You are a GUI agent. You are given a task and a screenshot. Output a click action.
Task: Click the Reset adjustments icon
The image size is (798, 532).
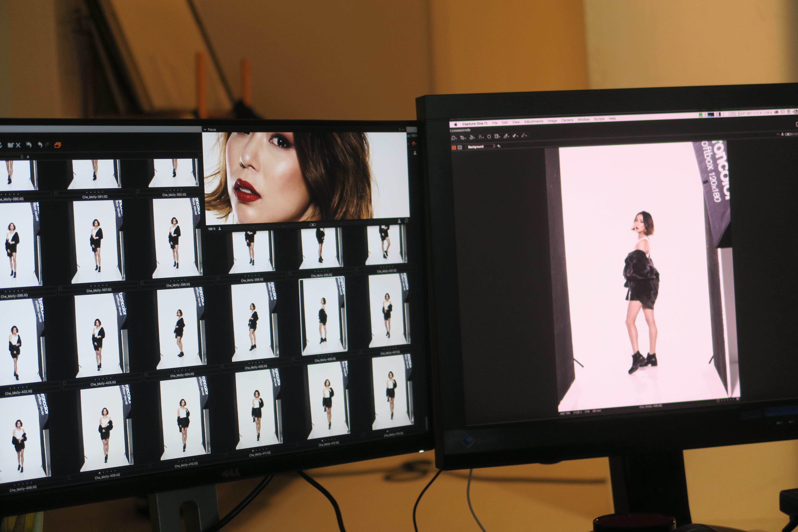click(29, 145)
